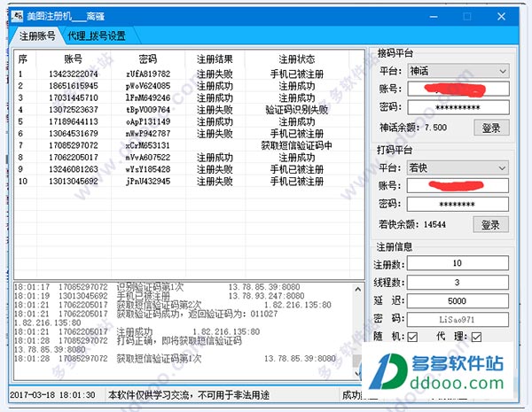This screenshot has width=532, height=412.
Task: Click the 注册数 field showing 10
Action: point(458,263)
